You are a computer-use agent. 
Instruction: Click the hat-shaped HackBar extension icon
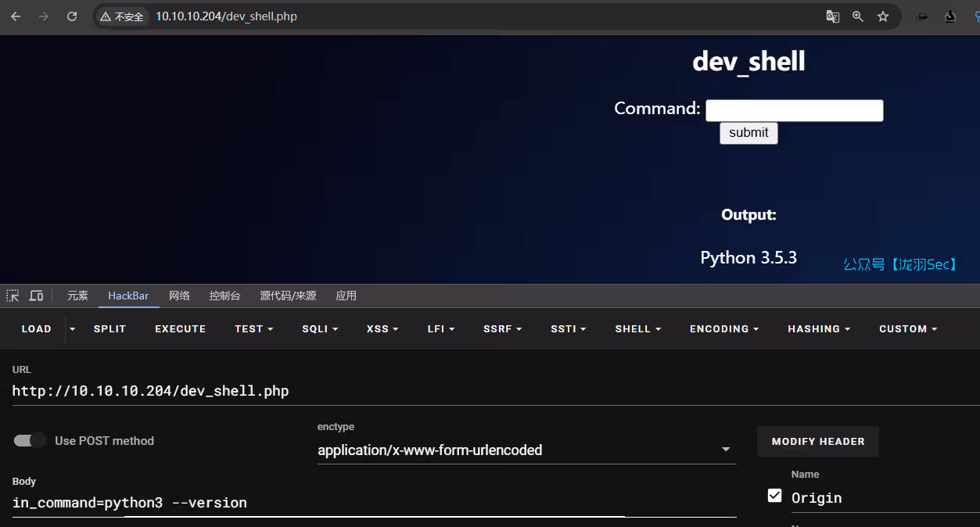pyautogui.click(x=921, y=16)
